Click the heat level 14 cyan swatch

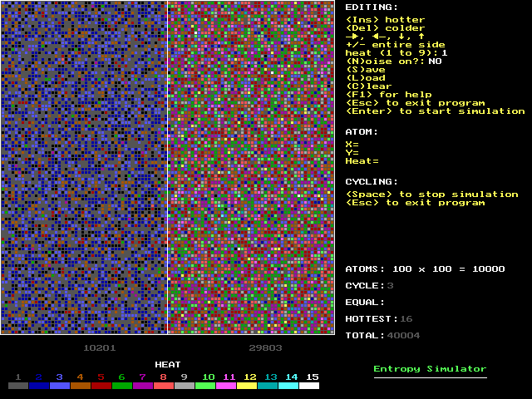pos(288,386)
